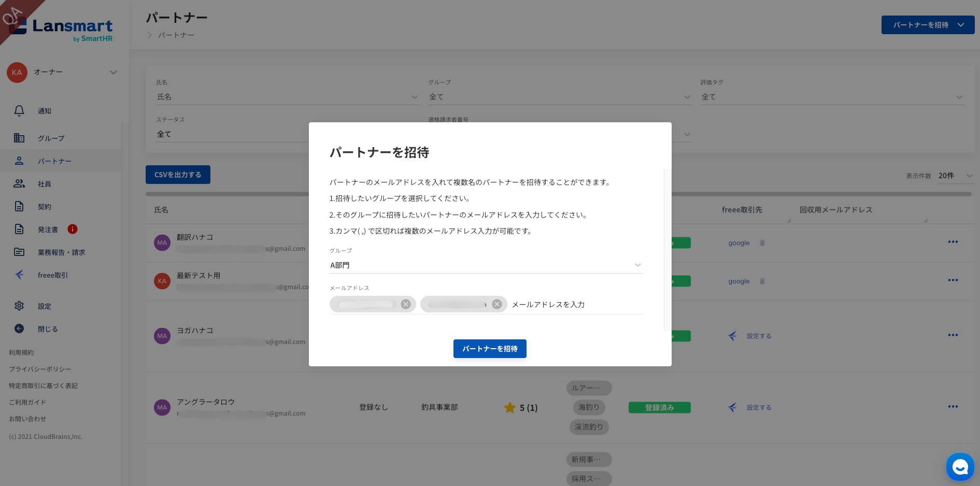980x486 pixels.
Task: Open the グループ dropdown showing A部門
Action: [x=486, y=265]
